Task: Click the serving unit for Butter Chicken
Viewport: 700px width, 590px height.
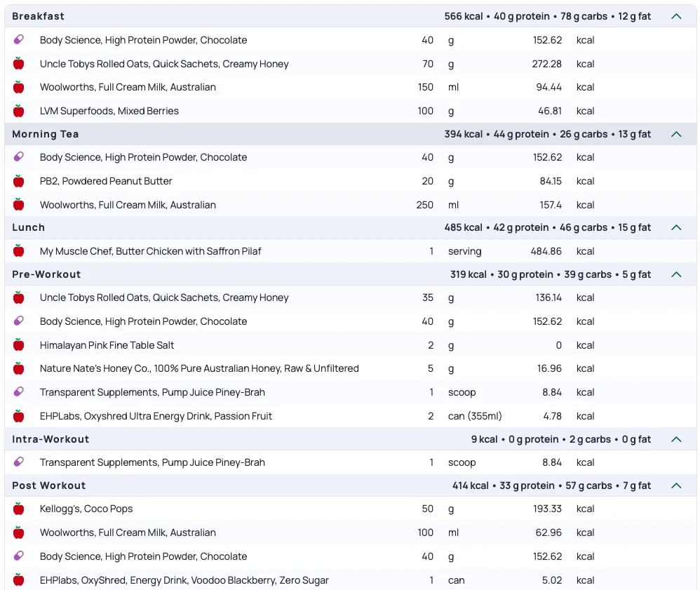Action: click(x=464, y=251)
